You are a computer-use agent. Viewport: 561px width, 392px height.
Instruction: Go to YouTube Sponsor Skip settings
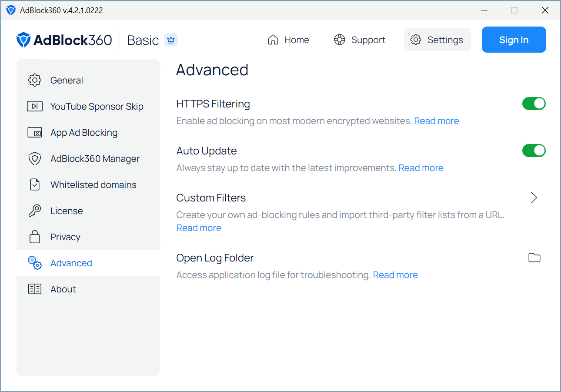pos(88,106)
